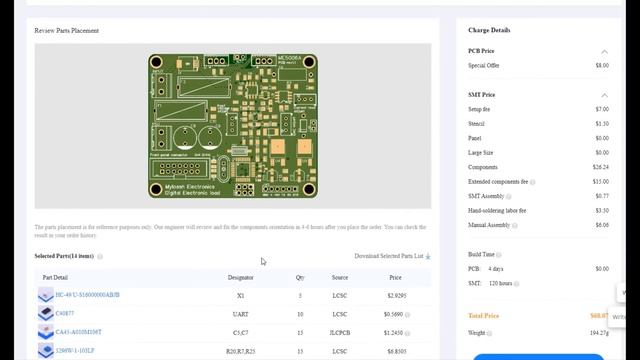Viewport: 640px width, 360px height.
Task: Open info icon next to Extended components fee
Action: point(533,182)
